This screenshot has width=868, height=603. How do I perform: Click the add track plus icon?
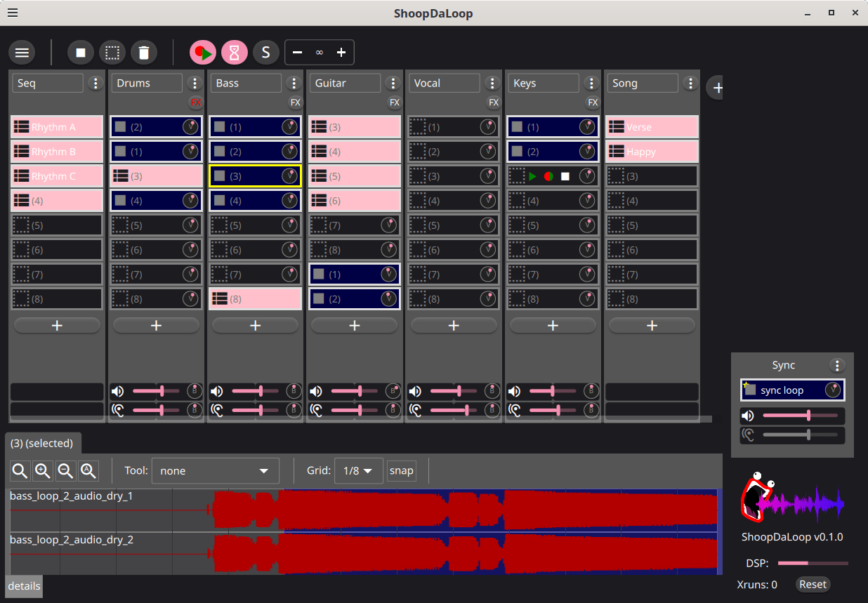[x=717, y=88]
